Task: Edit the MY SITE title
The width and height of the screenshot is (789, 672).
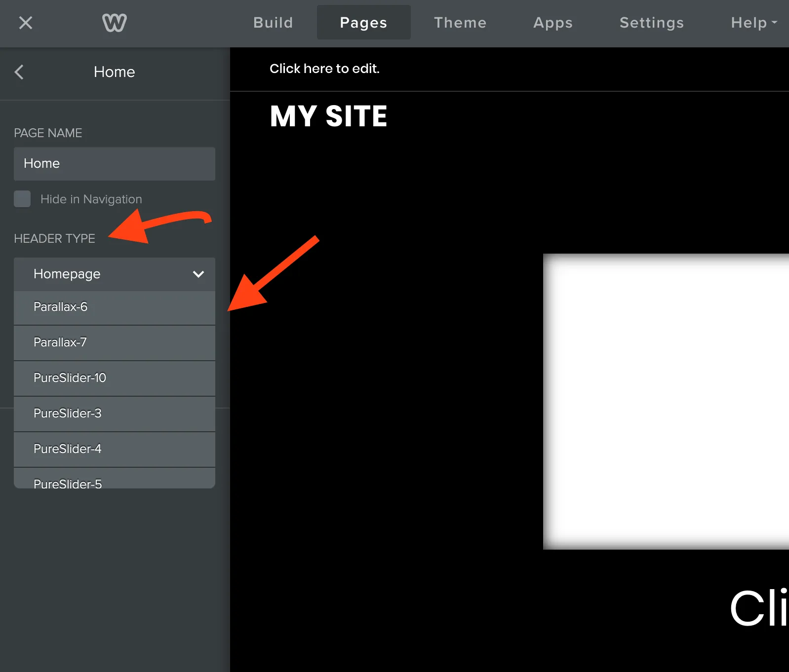Action: [328, 116]
